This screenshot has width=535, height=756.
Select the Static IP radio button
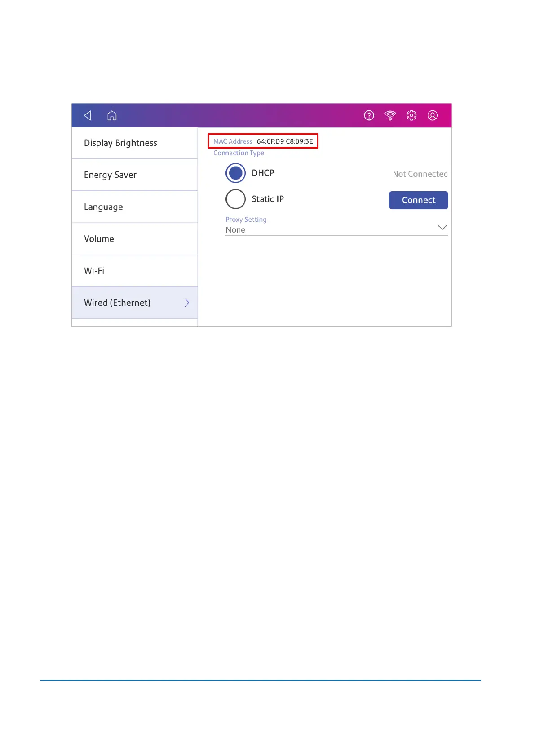click(x=235, y=199)
